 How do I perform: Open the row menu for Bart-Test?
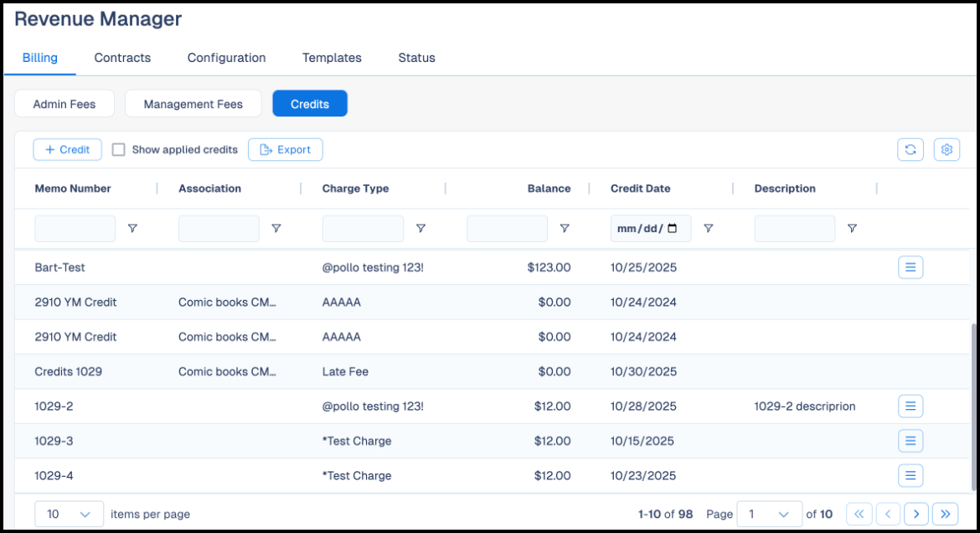tap(910, 267)
